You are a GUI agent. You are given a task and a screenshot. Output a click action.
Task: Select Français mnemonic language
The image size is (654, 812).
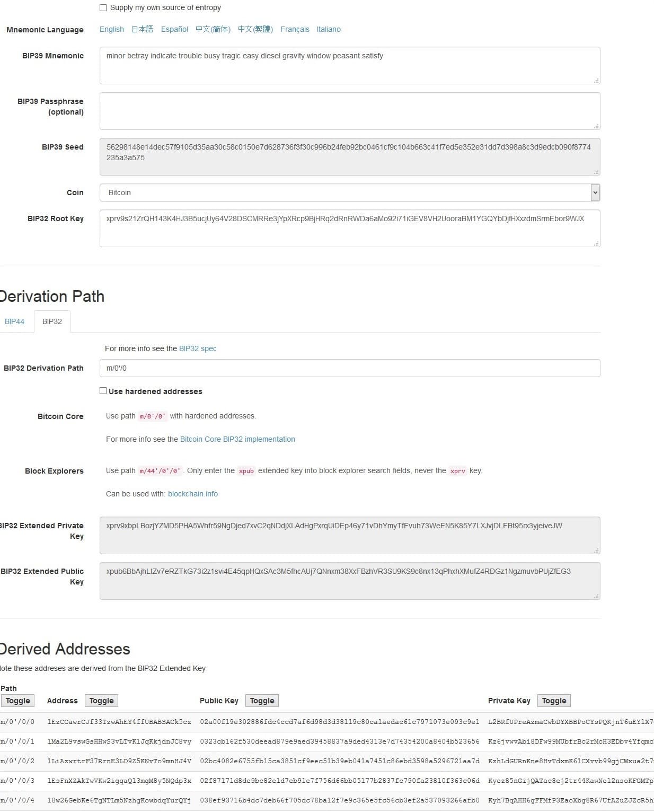295,29
